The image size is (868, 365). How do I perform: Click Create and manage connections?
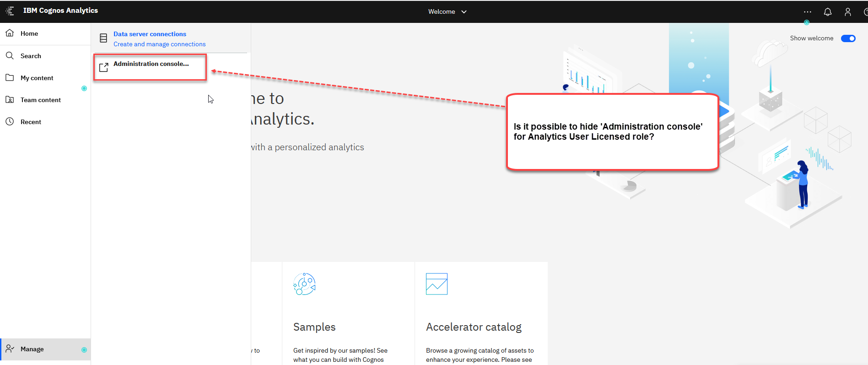click(160, 44)
